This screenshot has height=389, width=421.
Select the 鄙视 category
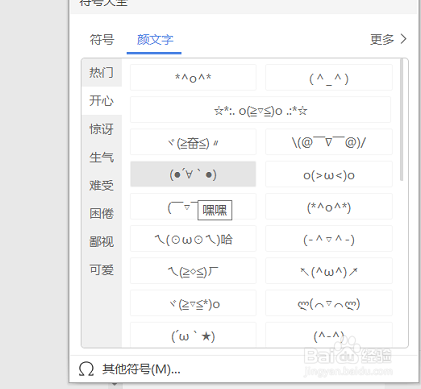pyautogui.click(x=102, y=242)
